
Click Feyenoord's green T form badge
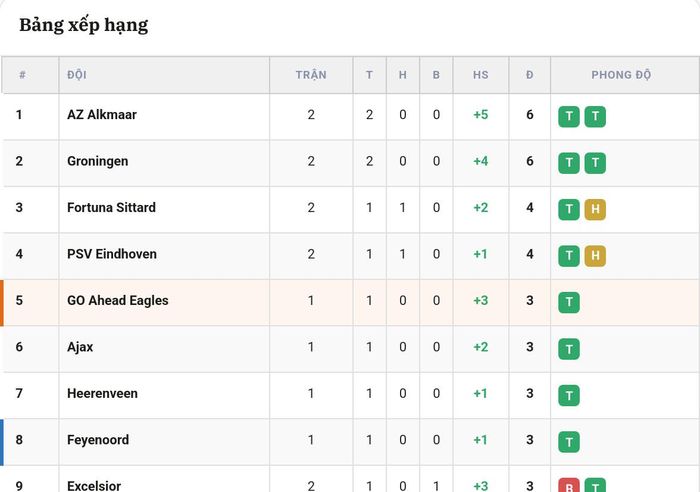[569, 442]
